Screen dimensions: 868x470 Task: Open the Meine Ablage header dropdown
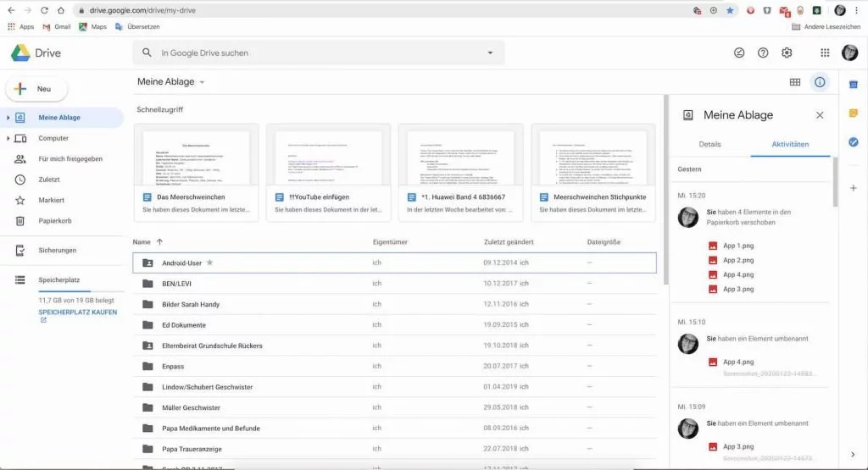tap(171, 82)
